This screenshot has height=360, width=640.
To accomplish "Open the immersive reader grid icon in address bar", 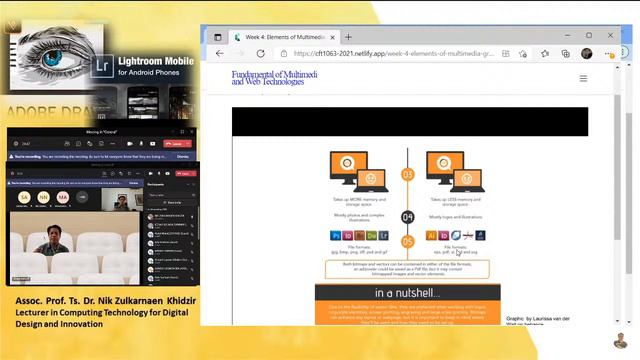I will point(506,53).
